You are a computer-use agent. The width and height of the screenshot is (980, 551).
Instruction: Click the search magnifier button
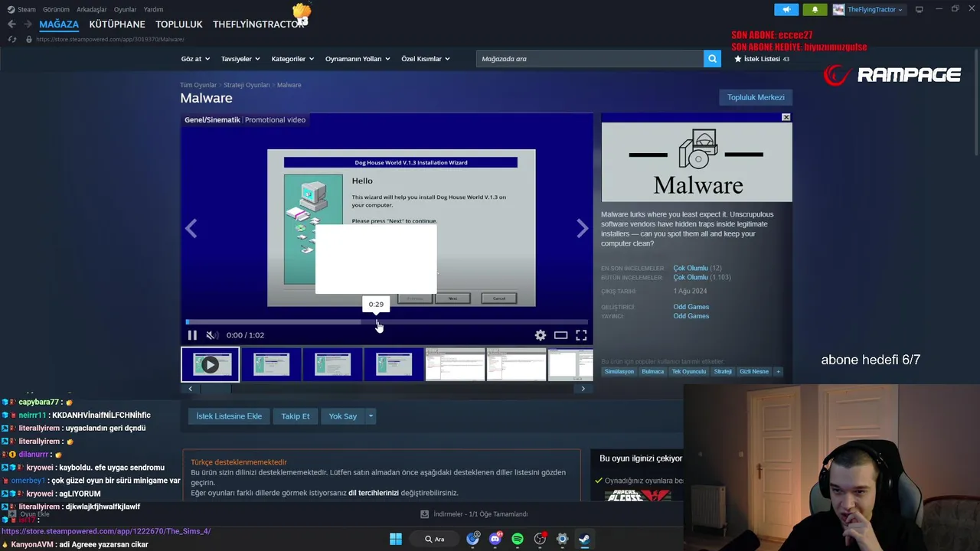712,59
